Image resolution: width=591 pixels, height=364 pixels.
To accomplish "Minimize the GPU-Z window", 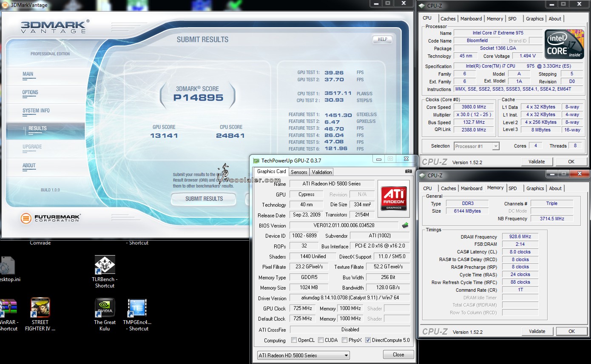I will (378, 159).
